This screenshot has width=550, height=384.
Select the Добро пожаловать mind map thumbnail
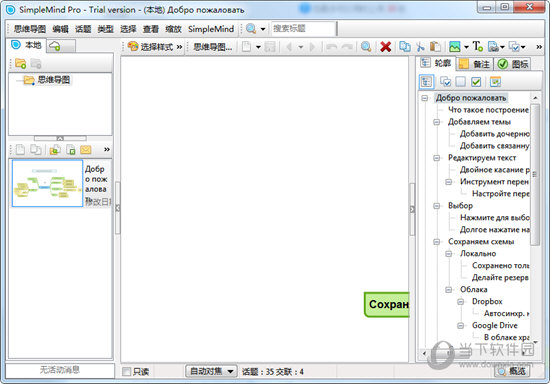click(x=47, y=183)
